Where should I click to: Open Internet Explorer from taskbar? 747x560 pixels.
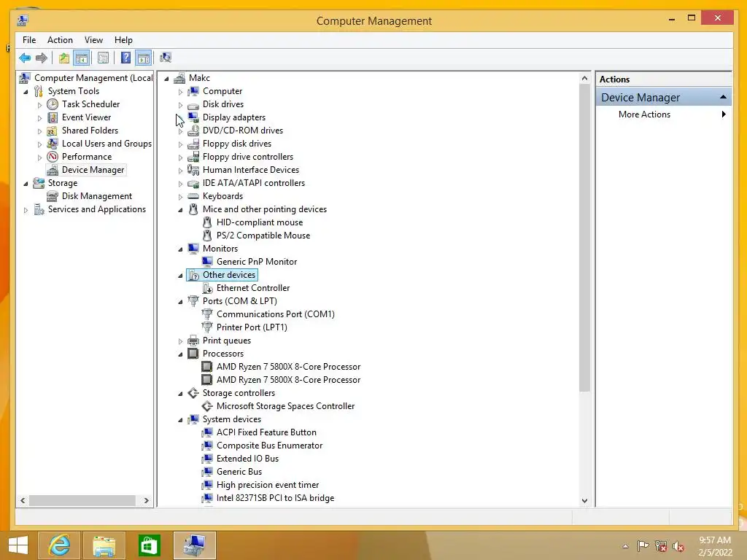(x=60, y=545)
